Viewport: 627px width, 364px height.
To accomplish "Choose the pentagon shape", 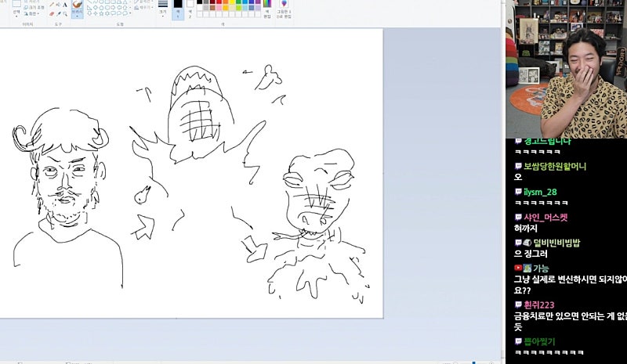I will click(x=101, y=8).
